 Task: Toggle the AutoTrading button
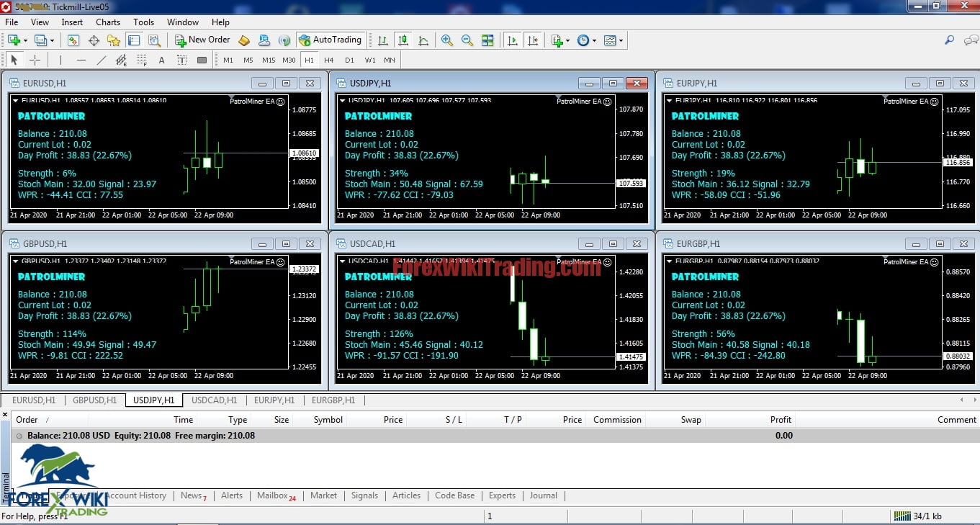point(330,40)
